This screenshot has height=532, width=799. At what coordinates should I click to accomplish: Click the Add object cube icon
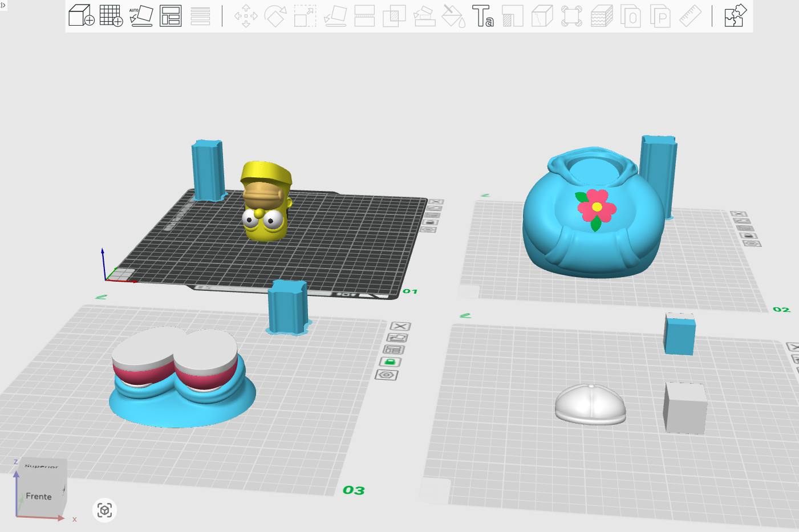[81, 15]
